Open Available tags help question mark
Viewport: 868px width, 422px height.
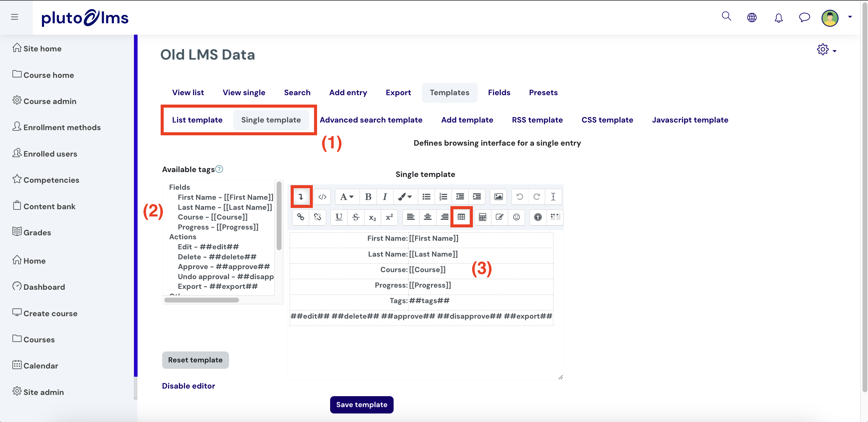[x=219, y=169]
